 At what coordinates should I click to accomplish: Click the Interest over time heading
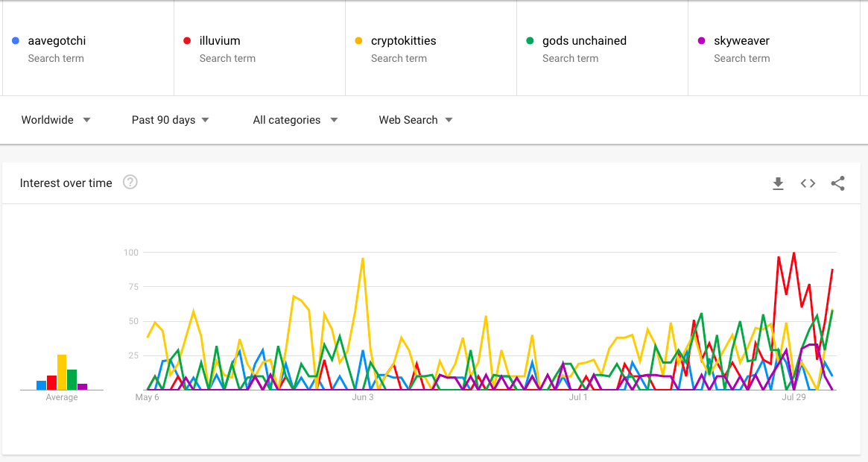66,183
